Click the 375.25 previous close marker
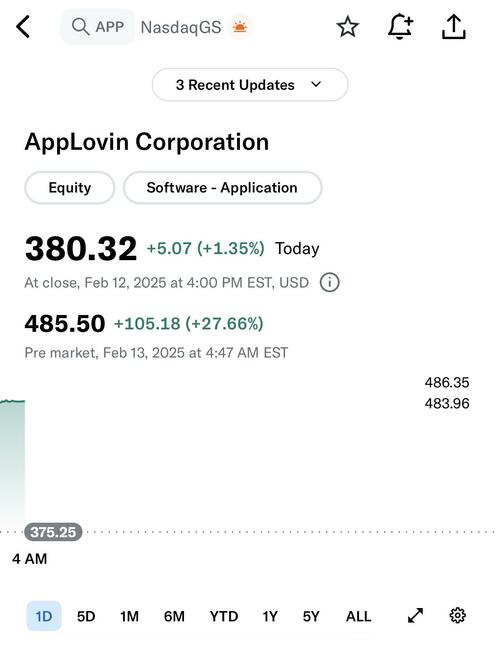Viewport: 500px width, 658px height. pos(53,532)
